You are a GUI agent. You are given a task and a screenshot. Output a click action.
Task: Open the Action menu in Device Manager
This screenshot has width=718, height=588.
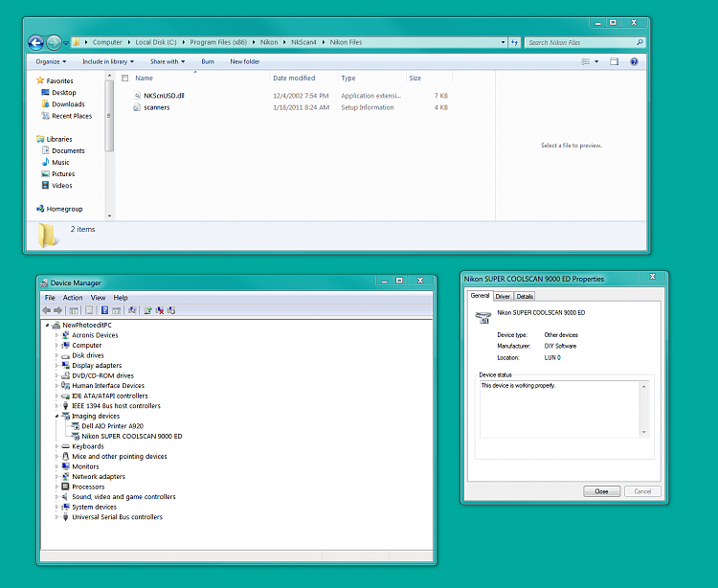(x=73, y=298)
